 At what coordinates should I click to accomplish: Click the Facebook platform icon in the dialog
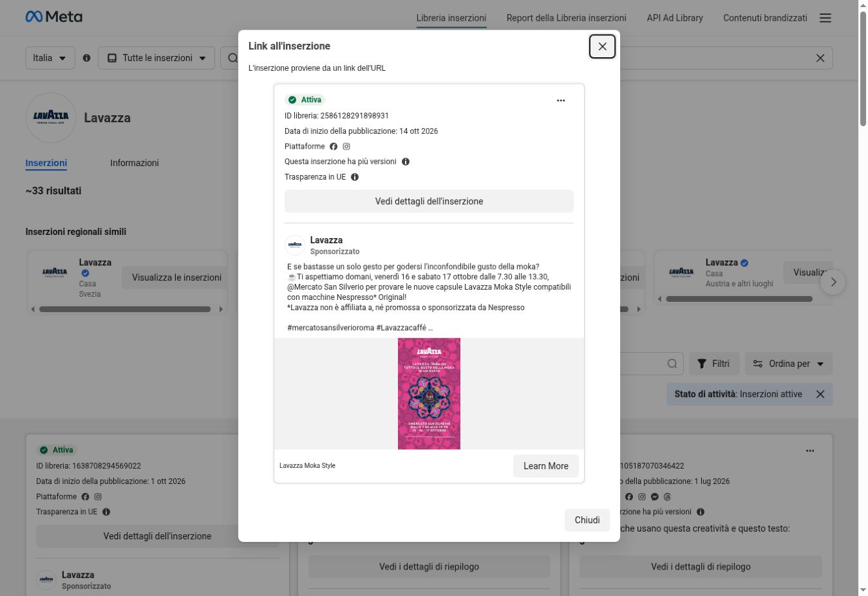[x=334, y=147]
